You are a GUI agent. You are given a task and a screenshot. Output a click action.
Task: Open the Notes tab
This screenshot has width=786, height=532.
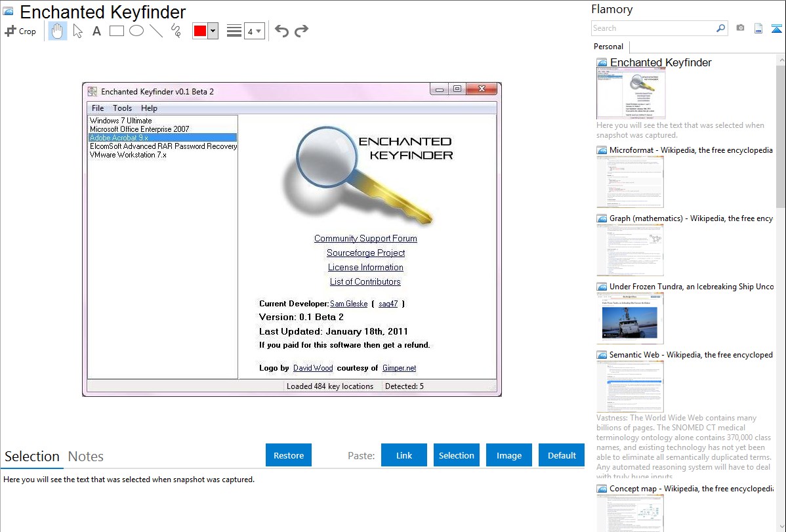86,457
